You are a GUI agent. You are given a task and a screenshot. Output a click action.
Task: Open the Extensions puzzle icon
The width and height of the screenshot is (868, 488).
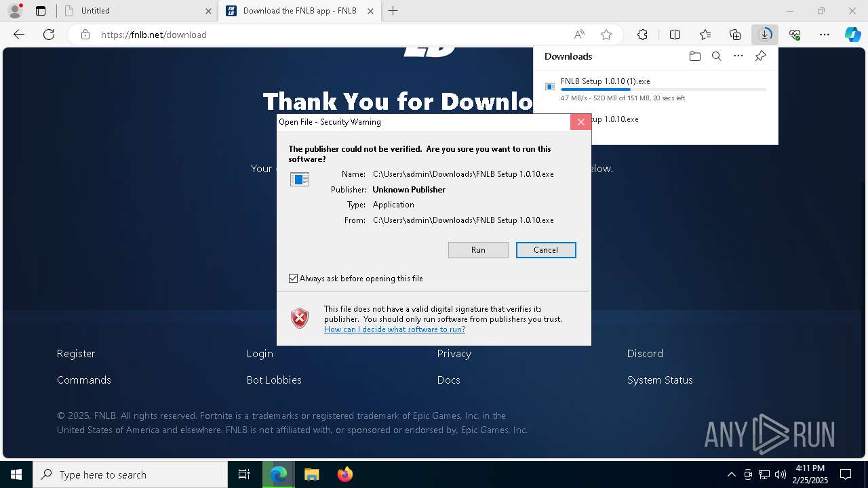tap(642, 35)
